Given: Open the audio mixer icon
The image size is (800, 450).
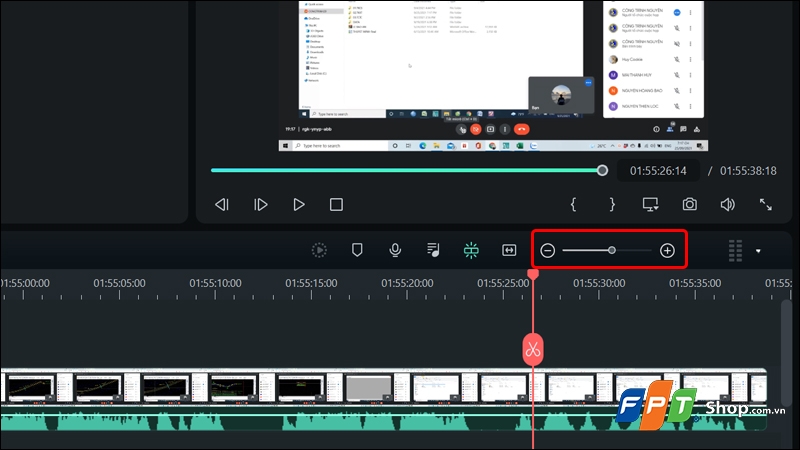Looking at the screenshot, I should [433, 250].
